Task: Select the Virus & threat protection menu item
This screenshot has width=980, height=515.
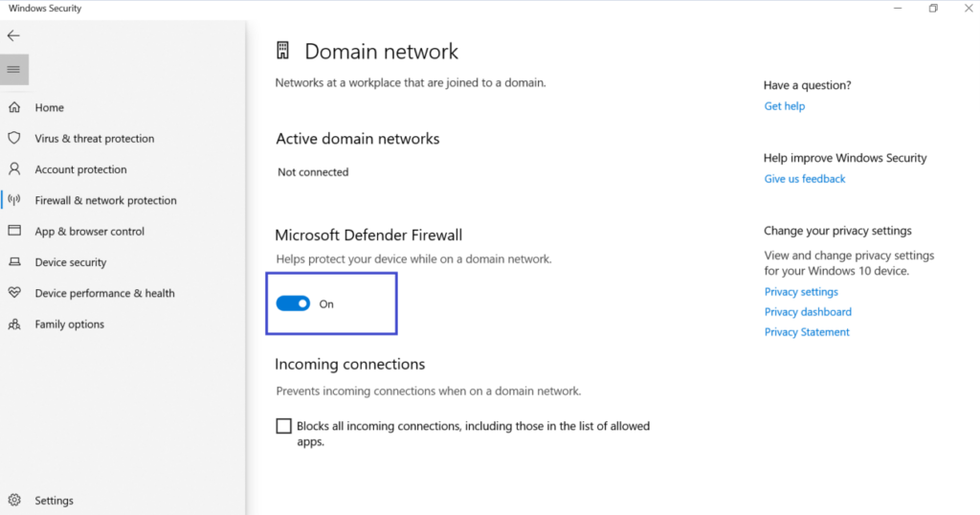Action: (95, 139)
